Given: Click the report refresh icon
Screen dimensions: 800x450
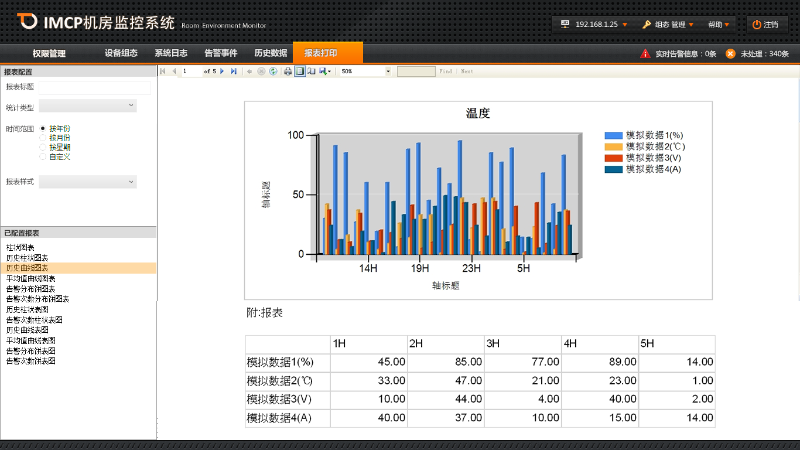Looking at the screenshot, I should click(x=273, y=72).
